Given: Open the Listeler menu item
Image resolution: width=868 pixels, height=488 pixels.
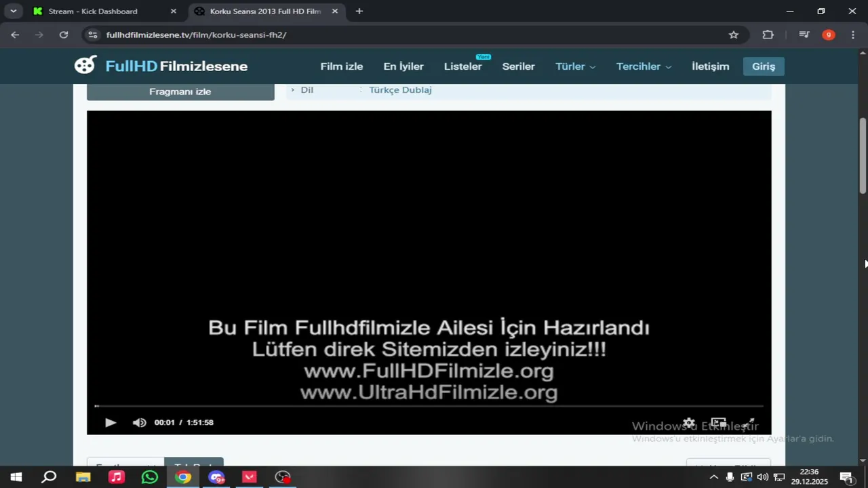Looking at the screenshot, I should [463, 66].
